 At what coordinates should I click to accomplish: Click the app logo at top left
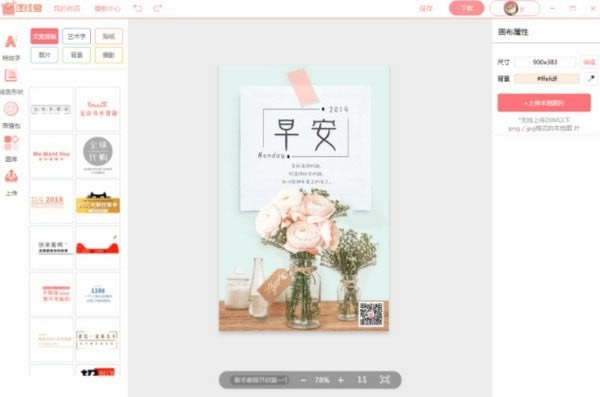point(21,8)
